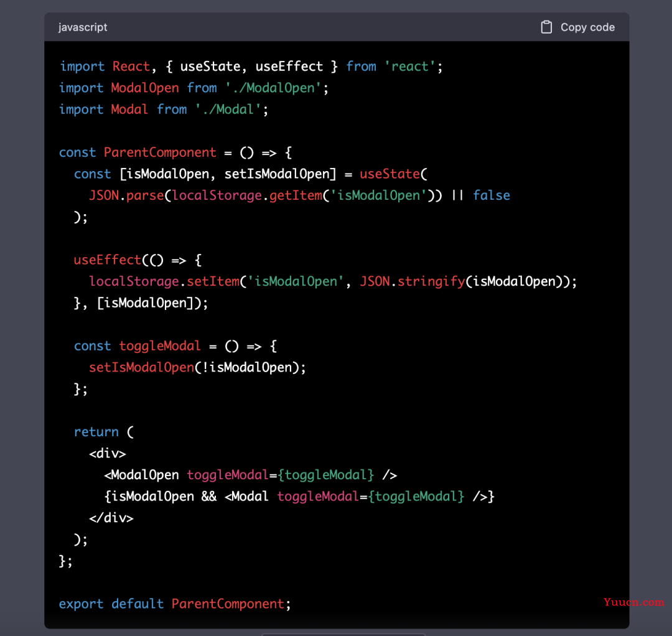Click "JSON.parse" in the useState argument
The image size is (672, 636).
pyautogui.click(x=126, y=195)
